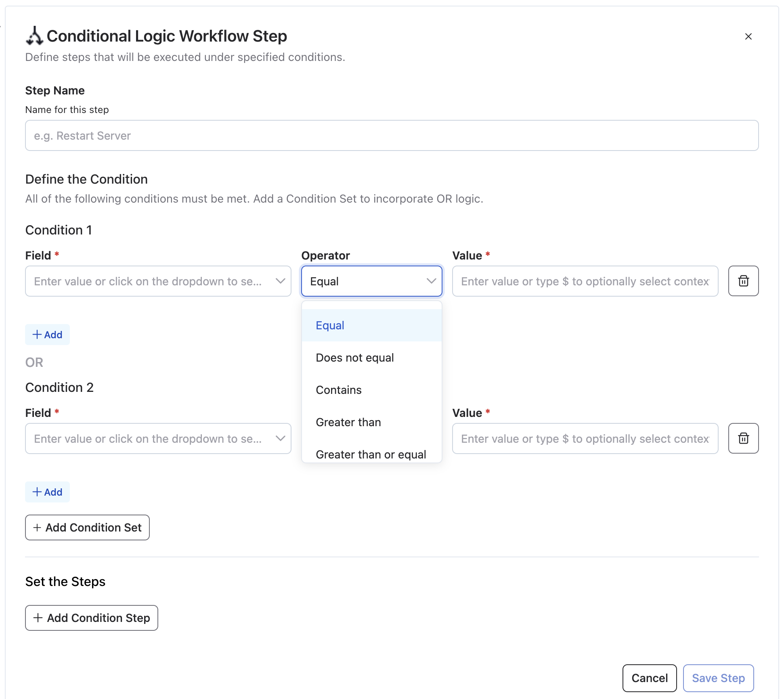784x699 pixels.
Task: Save the step with Save Step
Action: pos(718,678)
